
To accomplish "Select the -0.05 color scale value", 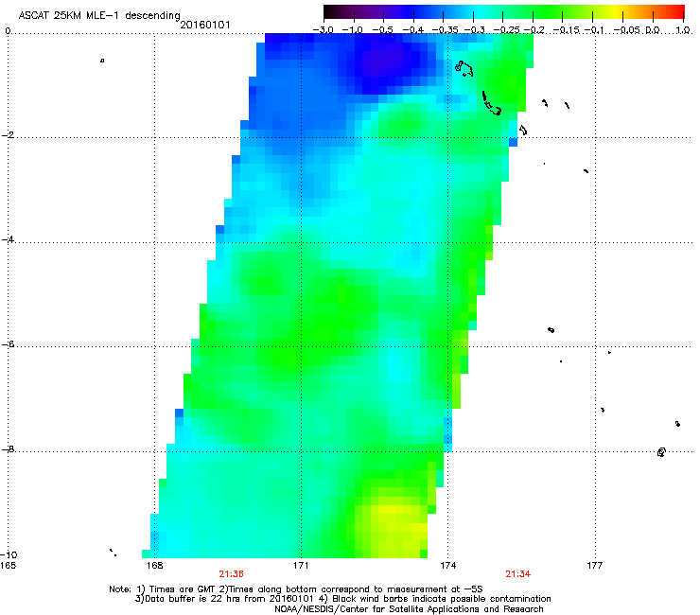I will 627,30.
